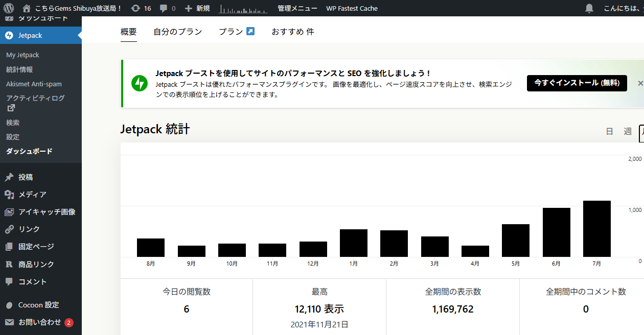
Task: Click the chain icon beside リンク
Action: (x=9, y=229)
